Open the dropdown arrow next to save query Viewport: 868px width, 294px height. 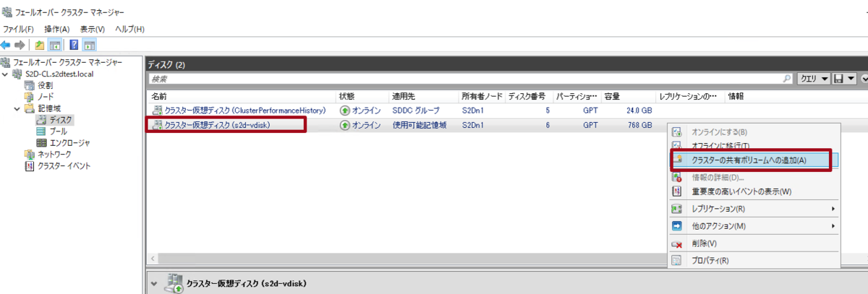(851, 78)
